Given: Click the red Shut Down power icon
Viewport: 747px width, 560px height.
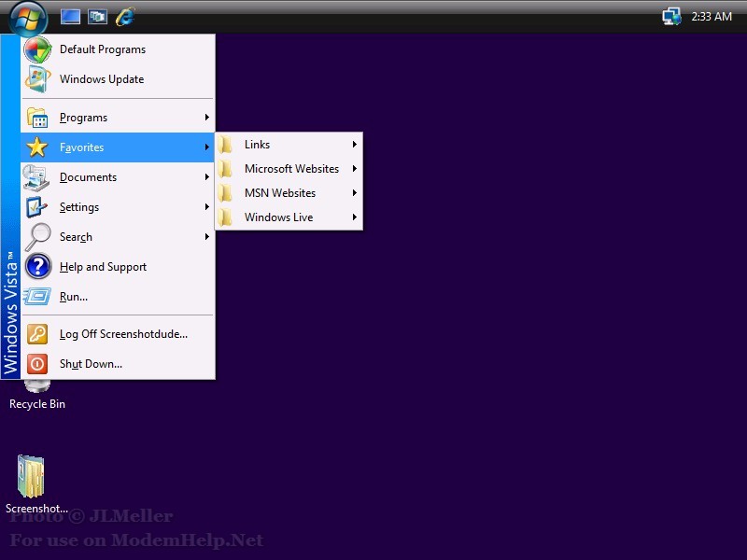Looking at the screenshot, I should pos(37,364).
